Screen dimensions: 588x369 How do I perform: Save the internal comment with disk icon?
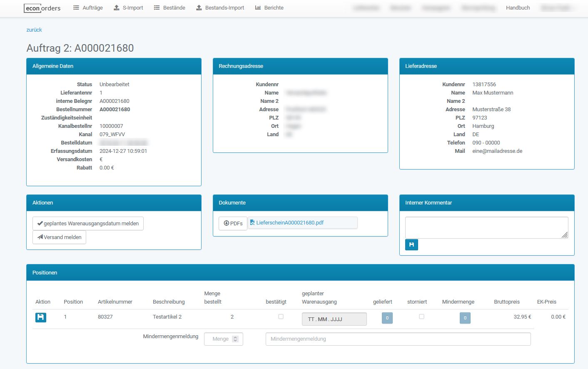pos(411,245)
